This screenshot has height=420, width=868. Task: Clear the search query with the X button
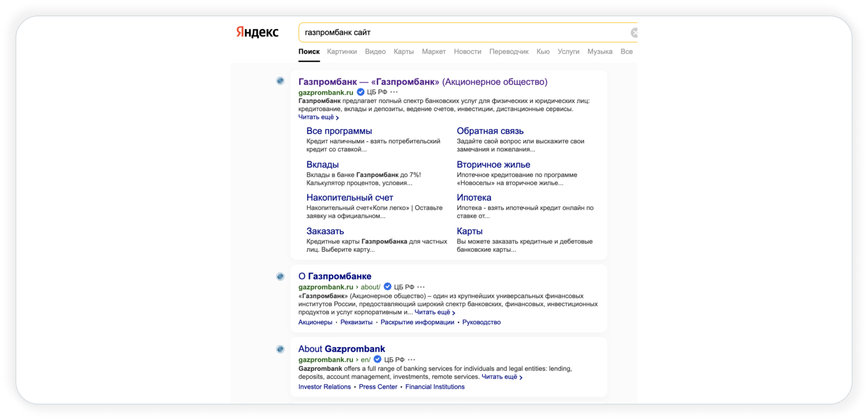pyautogui.click(x=634, y=33)
